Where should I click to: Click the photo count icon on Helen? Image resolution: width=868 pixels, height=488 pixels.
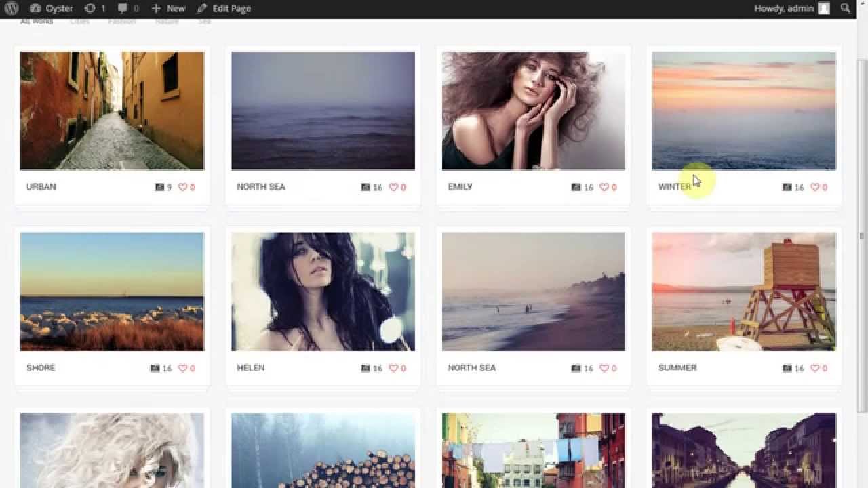(366, 368)
